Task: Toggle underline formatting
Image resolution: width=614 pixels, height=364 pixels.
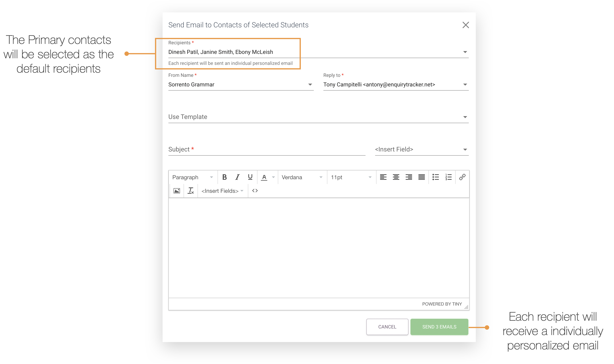Action: coord(250,177)
